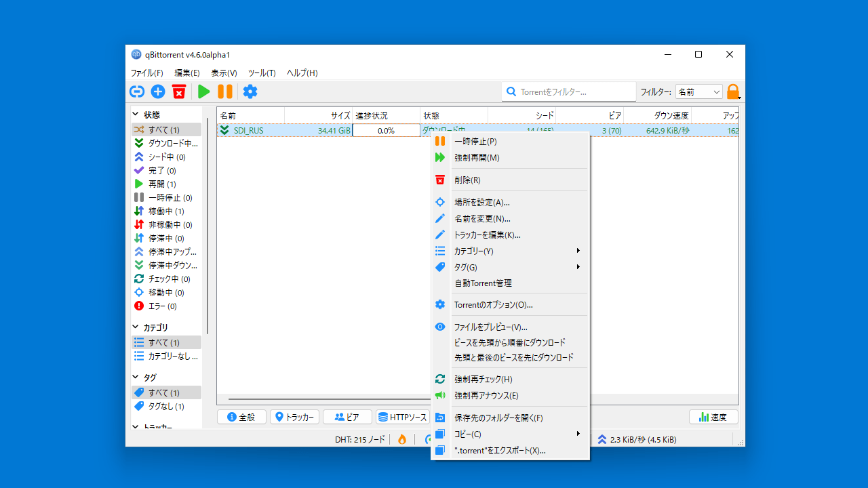Viewport: 868px width, 488px height.
Task: Filter by 移動中 (0) status
Action: point(166,292)
